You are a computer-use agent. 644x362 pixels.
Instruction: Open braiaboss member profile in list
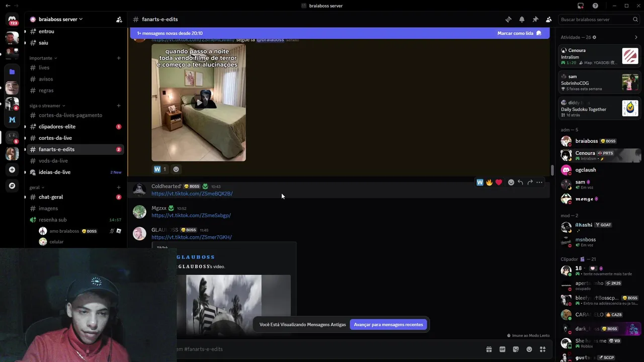point(600,141)
